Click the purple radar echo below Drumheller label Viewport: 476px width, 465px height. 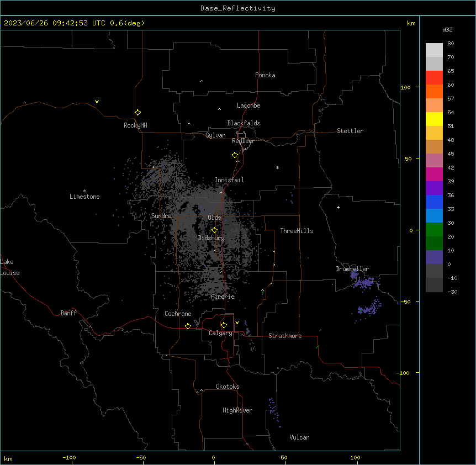click(x=364, y=281)
